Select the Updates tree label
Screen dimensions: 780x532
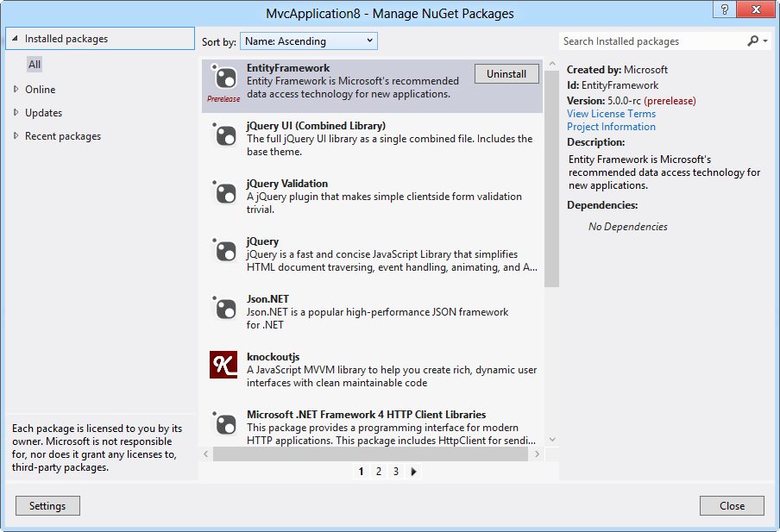point(44,113)
